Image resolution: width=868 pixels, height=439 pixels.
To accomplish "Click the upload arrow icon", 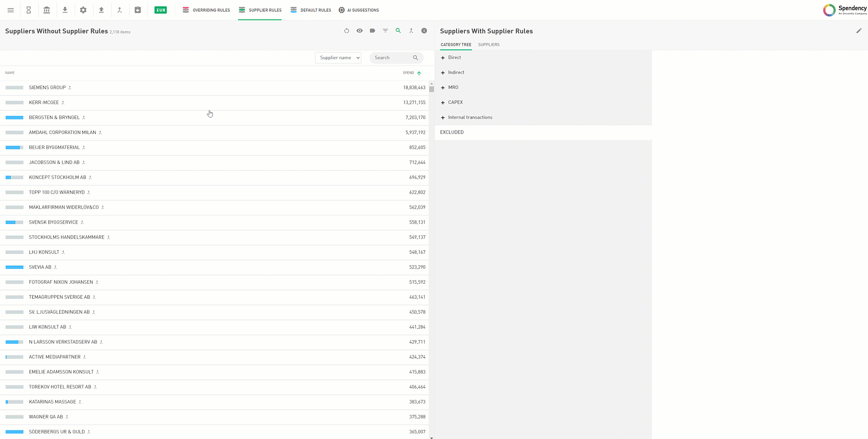I will 101,10.
